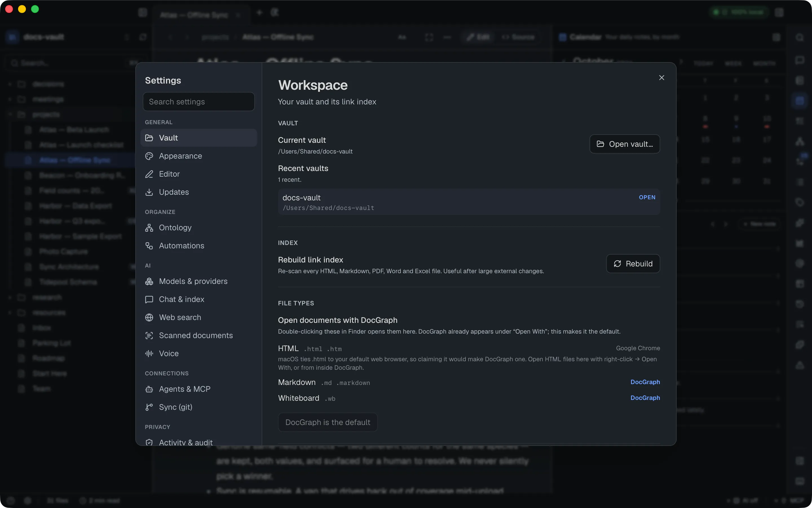Open Web search settings

pos(199,317)
